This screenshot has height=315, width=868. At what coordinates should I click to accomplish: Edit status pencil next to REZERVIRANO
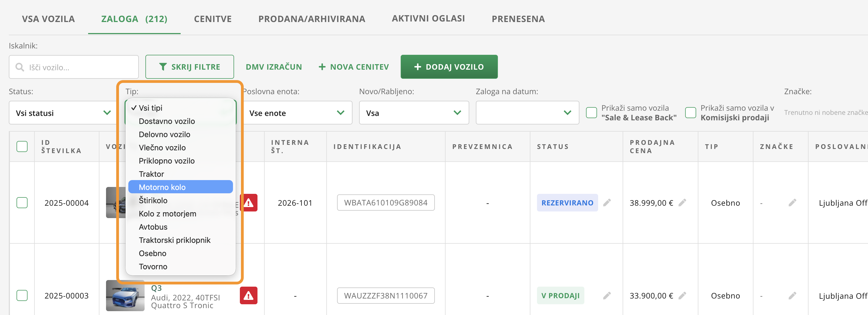(x=607, y=202)
